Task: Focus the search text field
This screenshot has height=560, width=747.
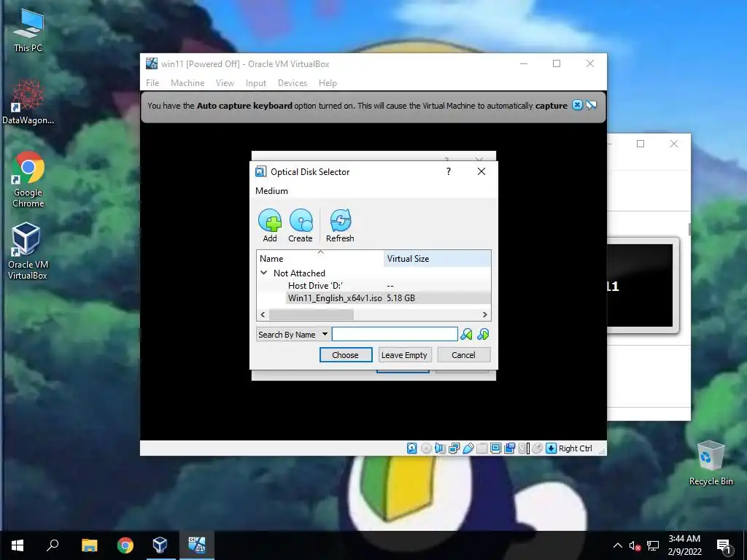Action: 395,334
